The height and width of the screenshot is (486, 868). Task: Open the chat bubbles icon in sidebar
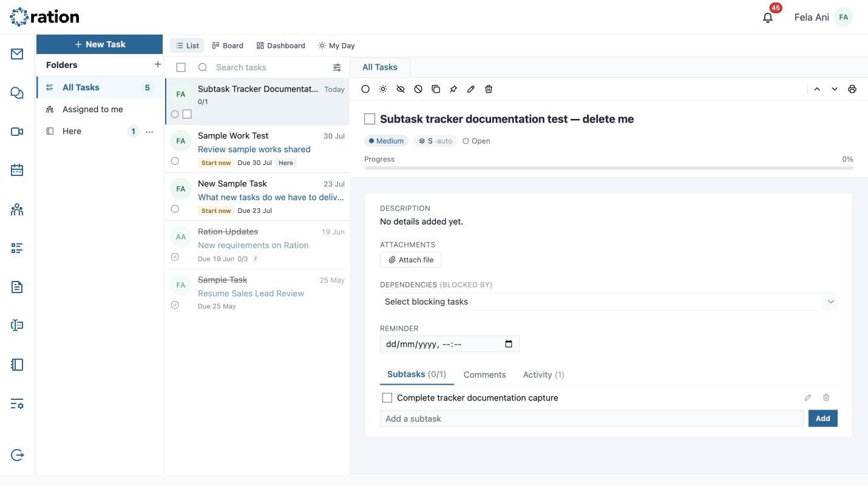point(17,93)
